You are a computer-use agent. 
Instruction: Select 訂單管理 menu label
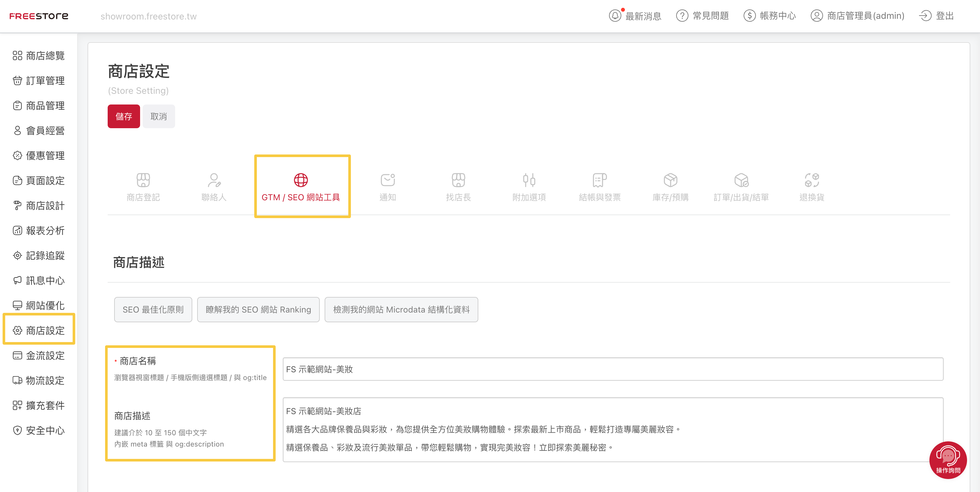tap(45, 81)
